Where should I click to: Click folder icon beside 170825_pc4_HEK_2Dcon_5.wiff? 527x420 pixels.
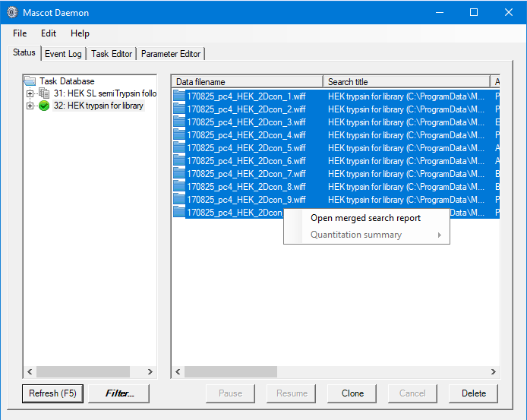coord(179,148)
